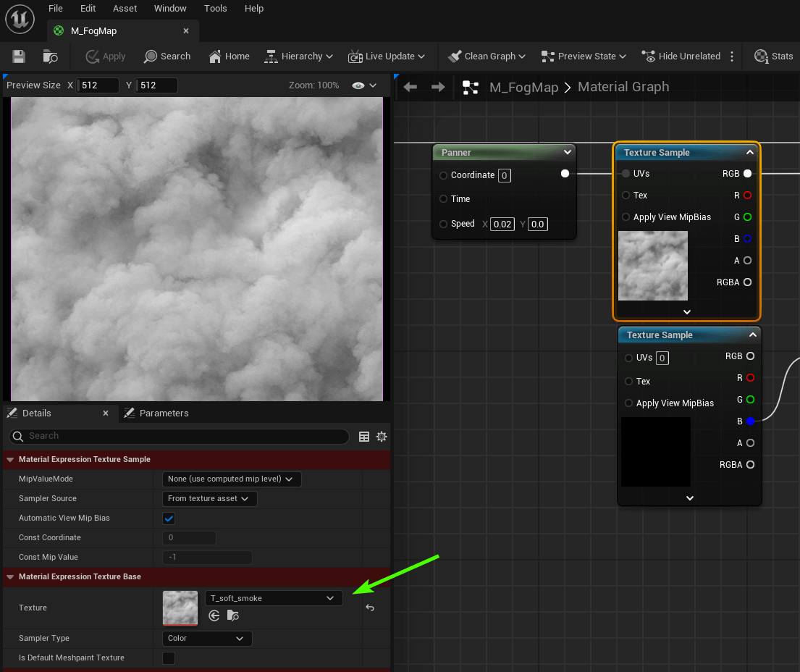Image resolution: width=800 pixels, height=672 pixels.
Task: Enable Is Default Meshpaint Texture checkbox
Action: coord(169,658)
